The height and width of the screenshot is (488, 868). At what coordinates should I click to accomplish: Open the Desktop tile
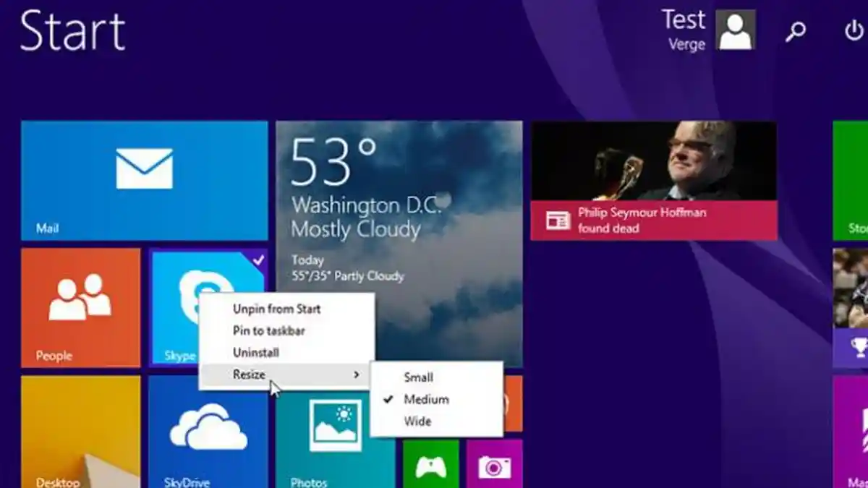[x=80, y=432]
